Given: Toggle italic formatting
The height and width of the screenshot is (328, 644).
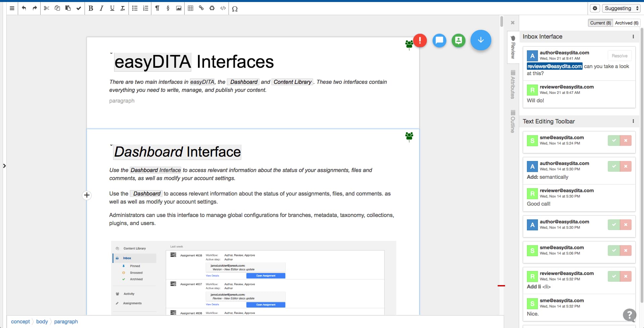Looking at the screenshot, I should (101, 8).
